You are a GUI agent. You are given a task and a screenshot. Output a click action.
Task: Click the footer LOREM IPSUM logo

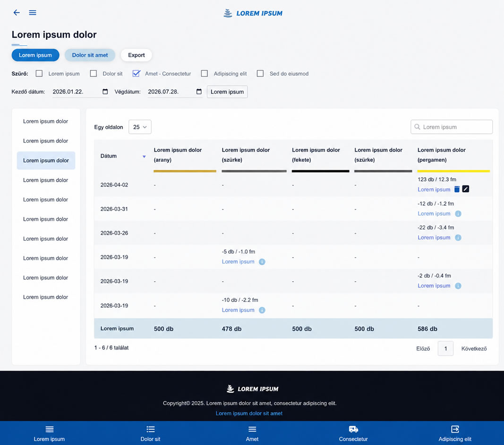253,389
